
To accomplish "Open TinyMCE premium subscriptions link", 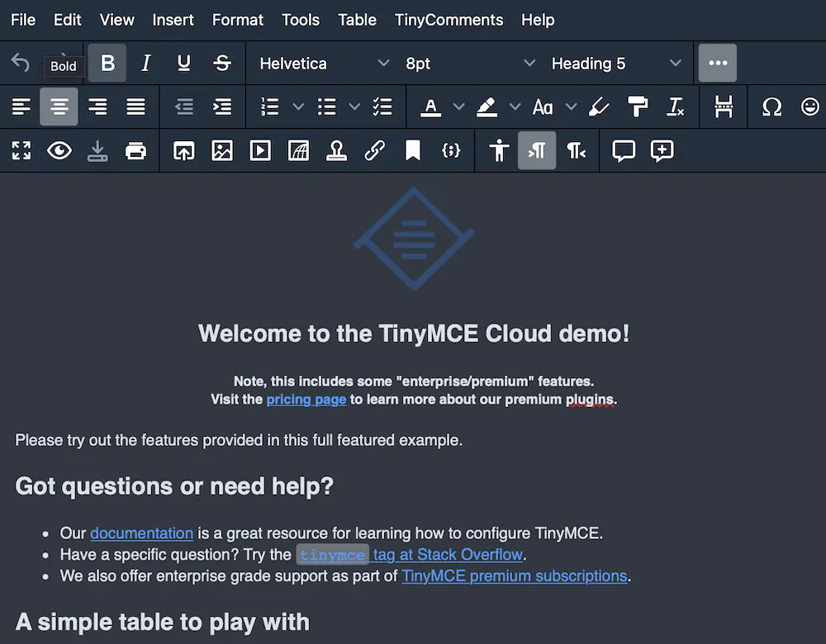I will pos(514,576).
